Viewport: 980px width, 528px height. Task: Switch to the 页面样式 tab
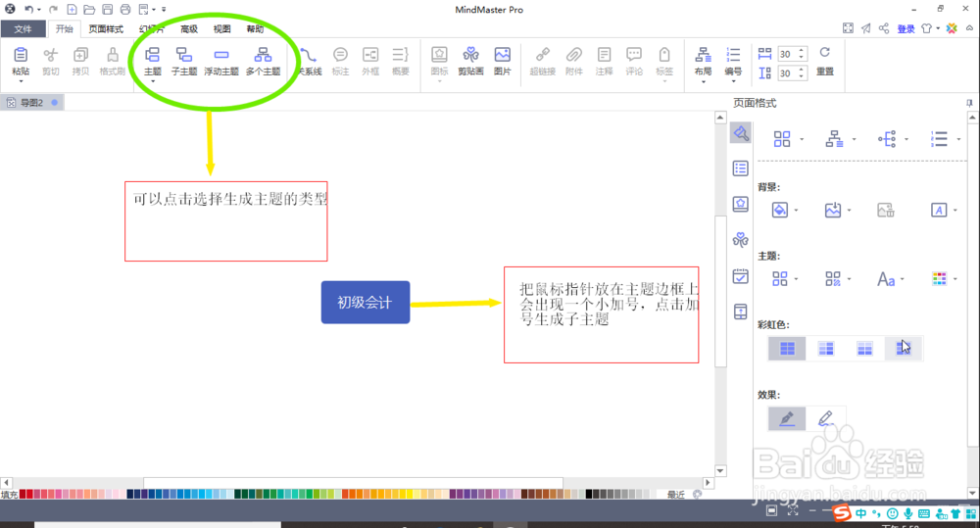pos(106,28)
